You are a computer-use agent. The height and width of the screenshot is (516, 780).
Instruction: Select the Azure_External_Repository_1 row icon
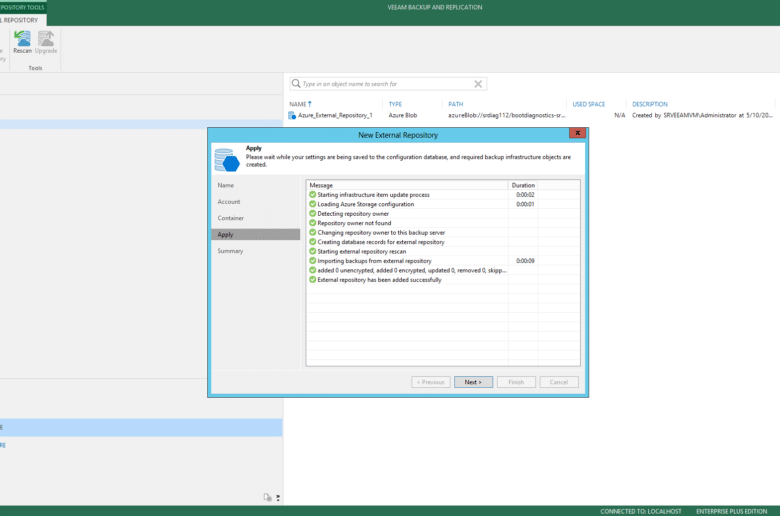coord(292,115)
